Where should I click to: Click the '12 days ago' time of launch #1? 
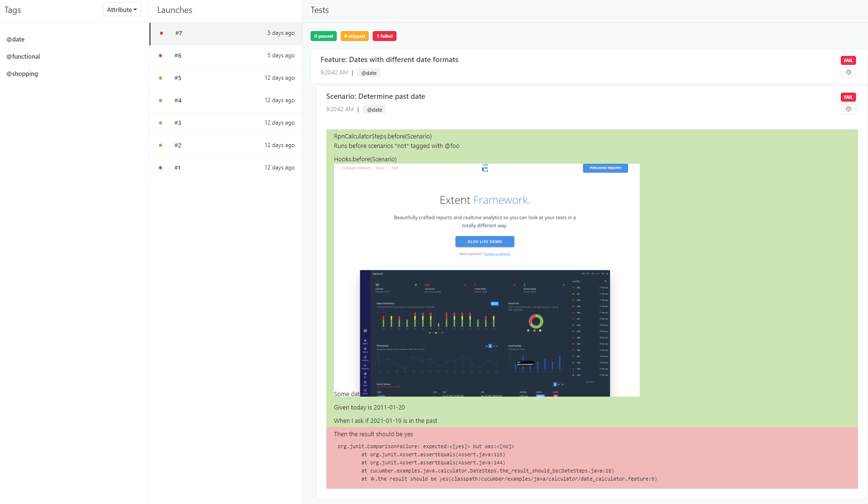pyautogui.click(x=279, y=168)
